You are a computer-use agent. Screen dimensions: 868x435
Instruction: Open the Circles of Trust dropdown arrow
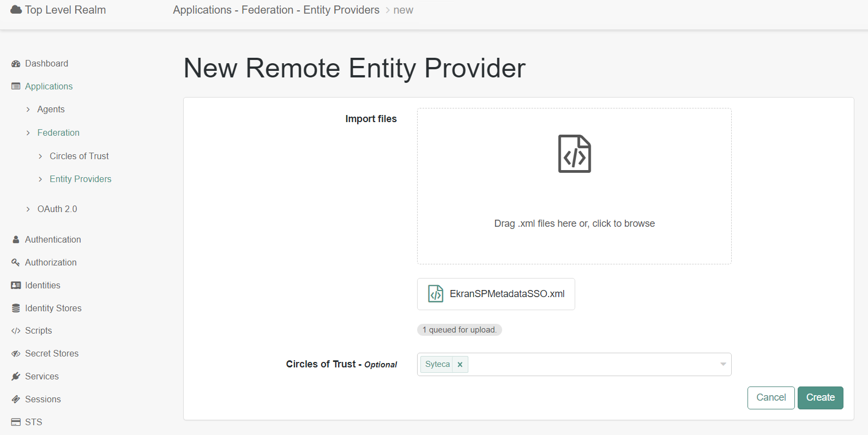click(x=723, y=364)
